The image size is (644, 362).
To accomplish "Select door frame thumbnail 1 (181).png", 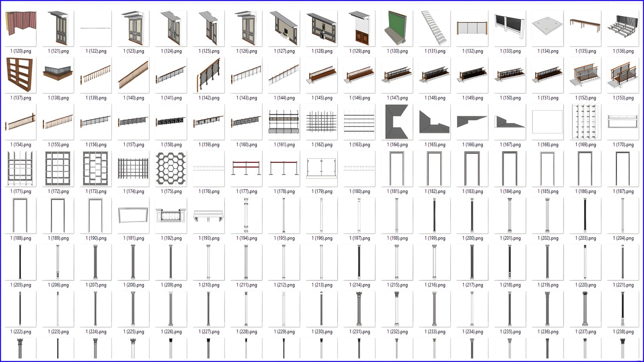I will click(397, 169).
